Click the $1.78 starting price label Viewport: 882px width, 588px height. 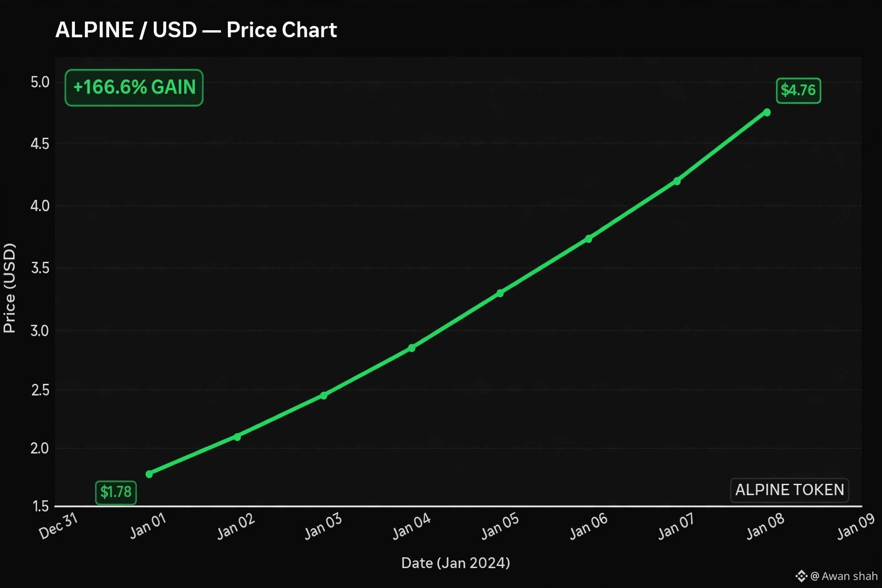click(116, 492)
